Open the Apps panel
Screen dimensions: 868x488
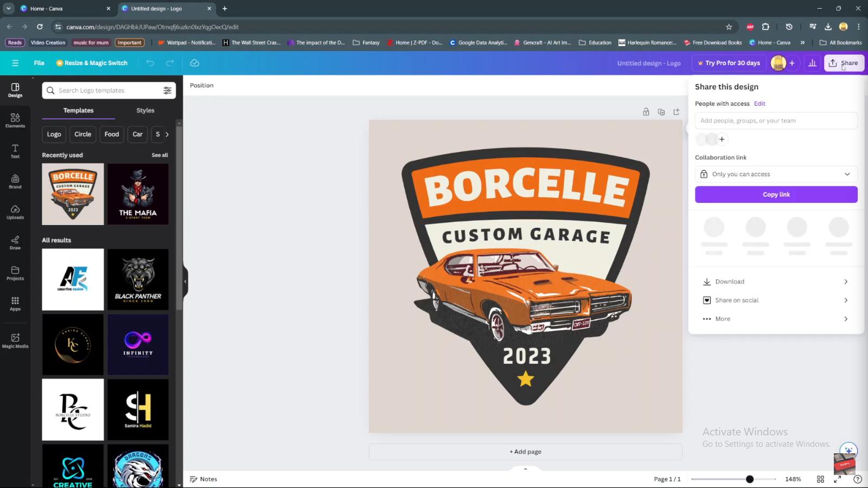coord(15,304)
